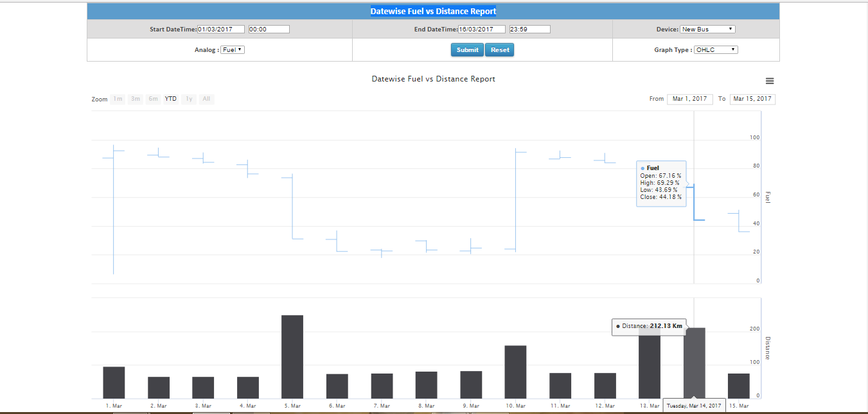Pick the 1y zoom range
Viewport: 868px width, 414px height.
coord(189,99)
